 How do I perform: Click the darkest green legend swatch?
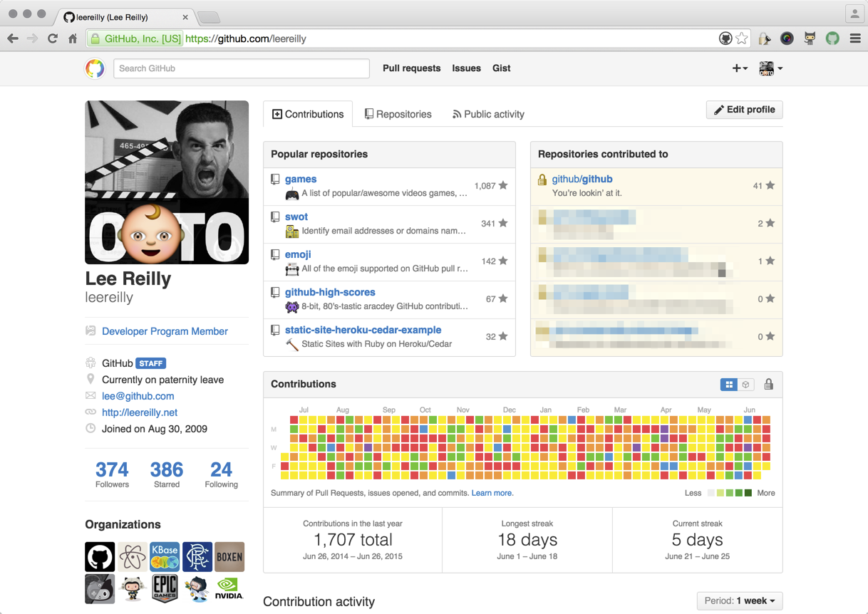click(x=748, y=493)
